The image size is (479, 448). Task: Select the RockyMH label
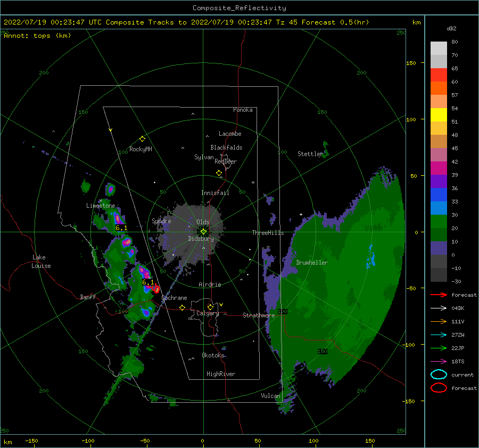141,149
